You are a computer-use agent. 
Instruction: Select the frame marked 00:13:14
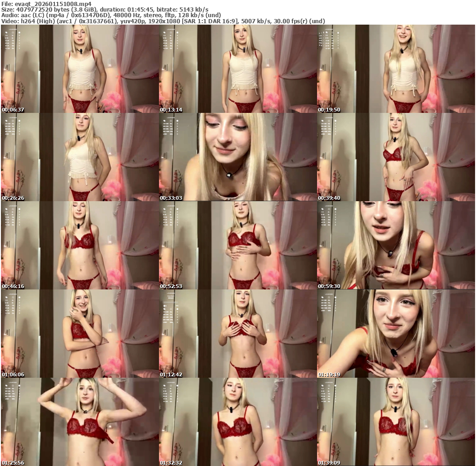pos(238,69)
